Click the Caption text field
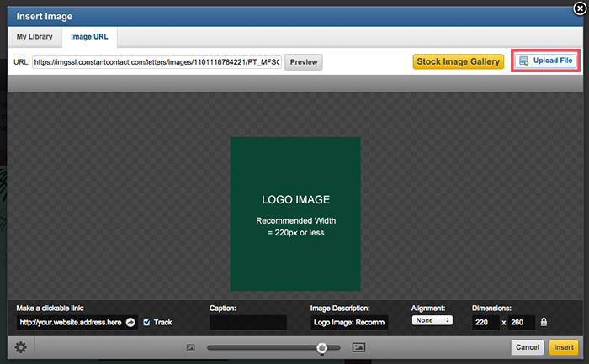This screenshot has width=589, height=364. [x=248, y=322]
